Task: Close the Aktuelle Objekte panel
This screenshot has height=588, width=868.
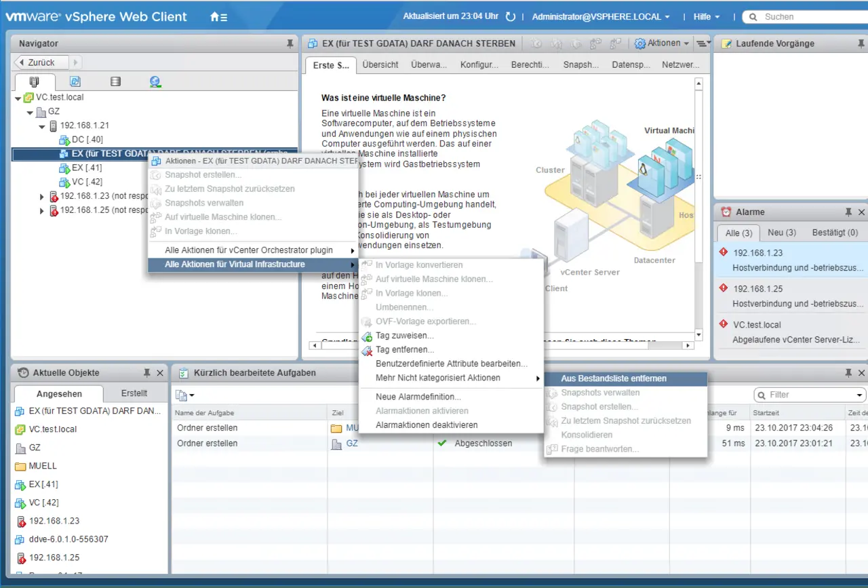Action: (x=160, y=373)
